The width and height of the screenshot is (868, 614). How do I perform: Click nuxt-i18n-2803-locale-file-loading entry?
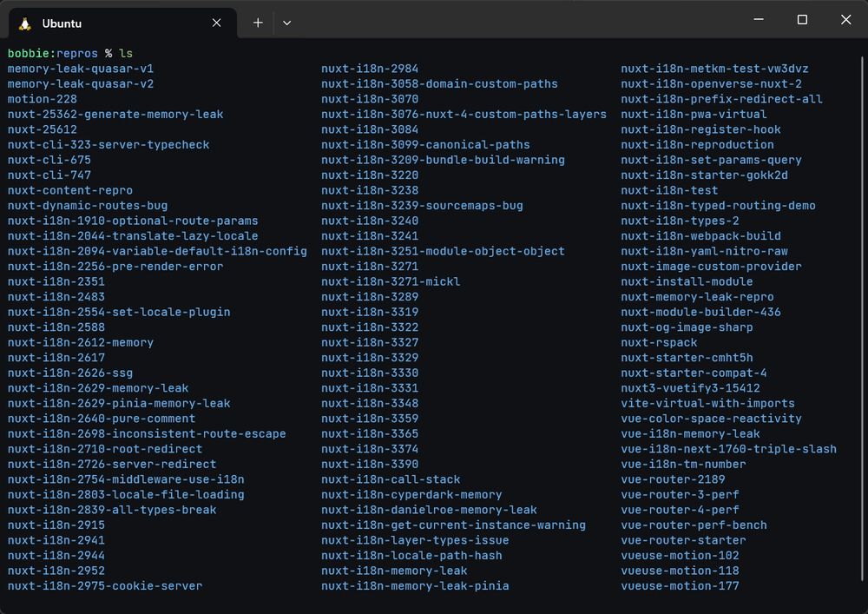[126, 495]
